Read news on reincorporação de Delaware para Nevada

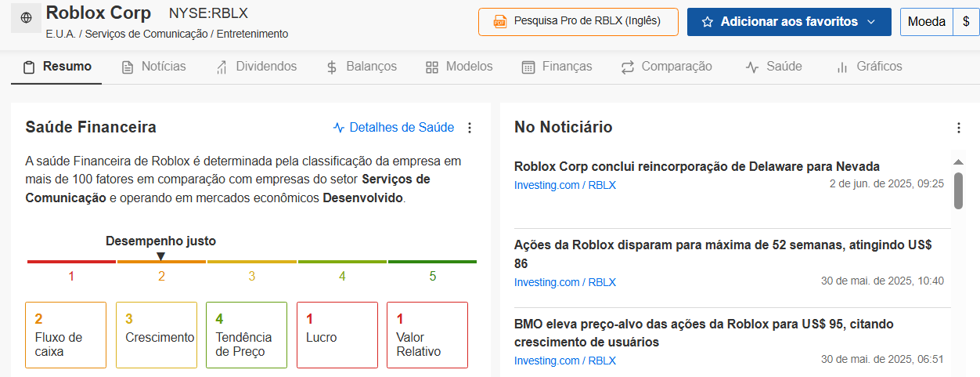click(x=697, y=166)
